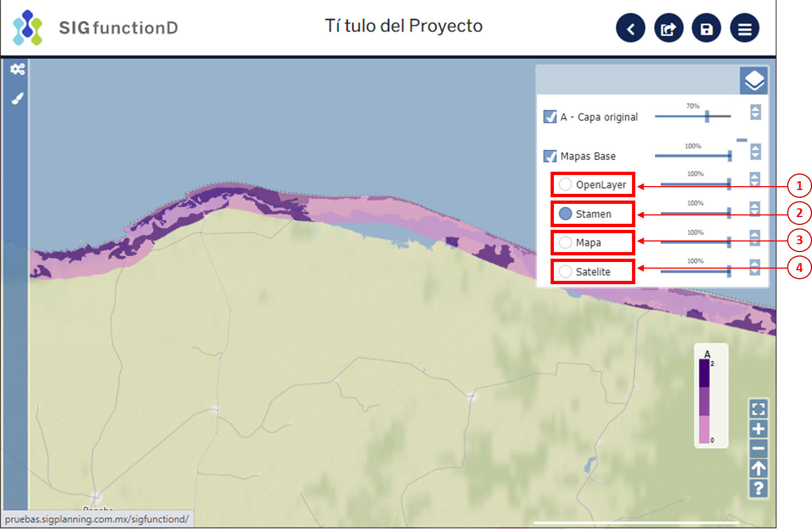Click reorder arrows for Mapa row

(754, 238)
